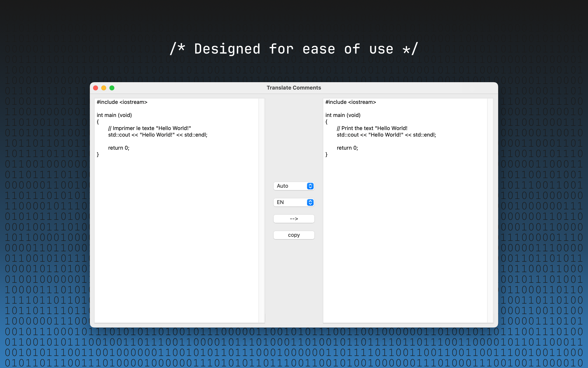The image size is (588, 368).
Task: Click the source code's vertical scrollbar
Action: (262, 210)
